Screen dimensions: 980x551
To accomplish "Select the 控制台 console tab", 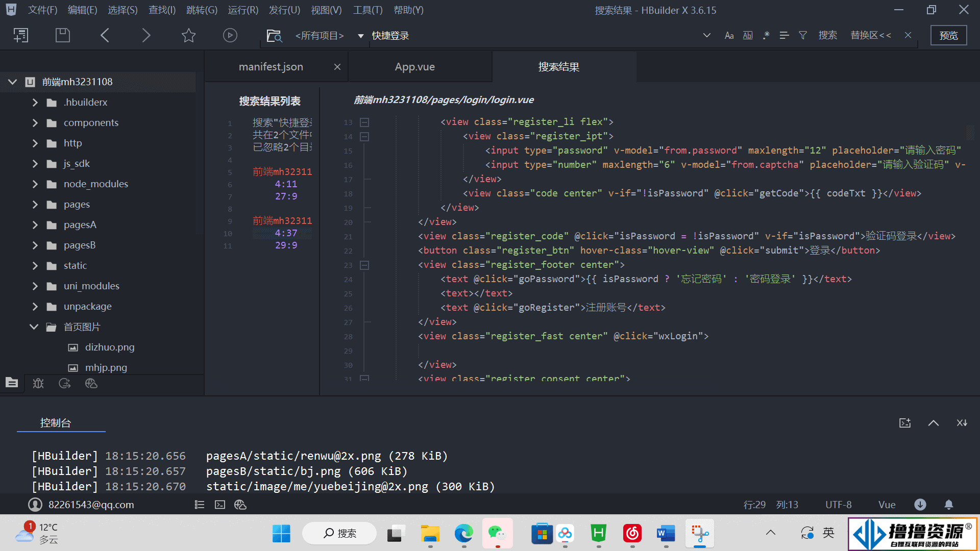I will pyautogui.click(x=56, y=422).
